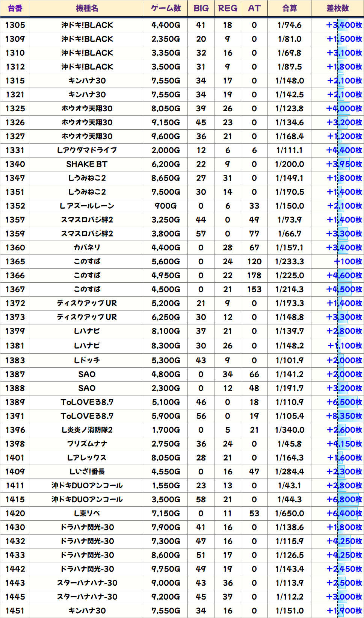The width and height of the screenshot is (364, 618).
Task: Click the プリズムナナ machine name
Action: point(87,444)
